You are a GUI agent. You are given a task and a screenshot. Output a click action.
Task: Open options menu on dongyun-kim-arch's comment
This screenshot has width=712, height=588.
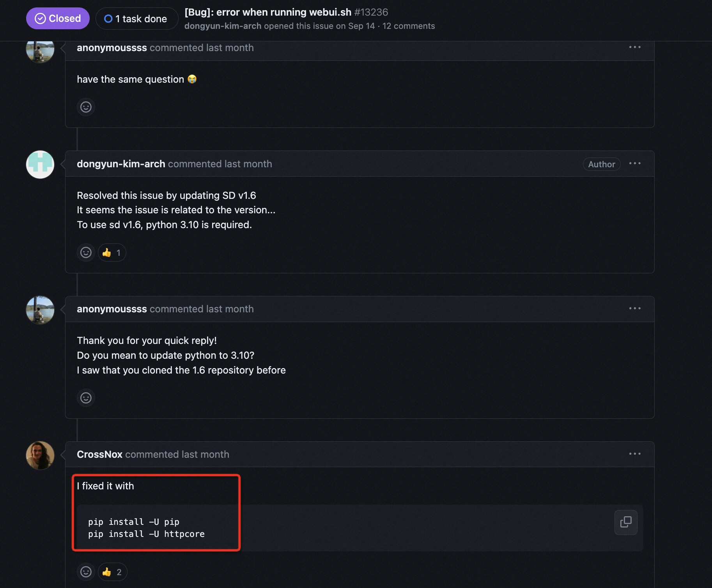pyautogui.click(x=635, y=163)
